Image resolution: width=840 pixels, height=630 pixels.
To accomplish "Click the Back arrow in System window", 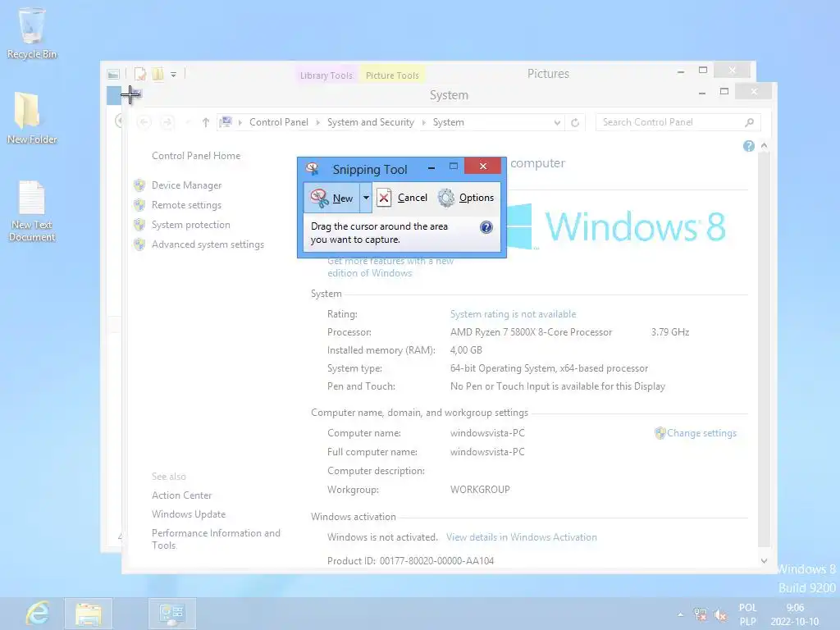I will pos(144,123).
